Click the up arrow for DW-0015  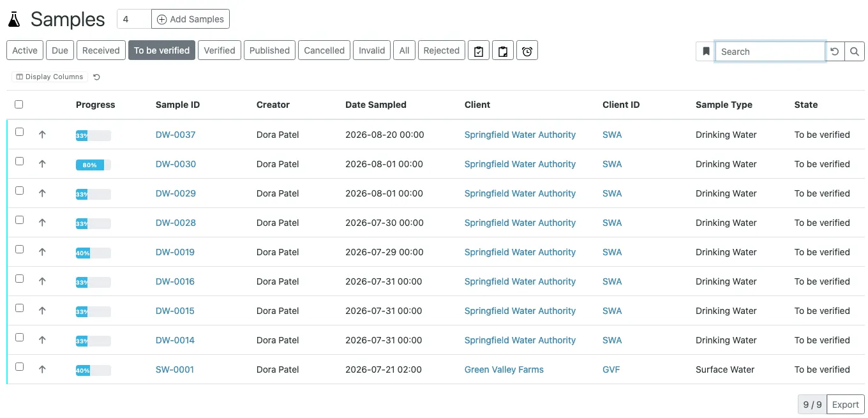click(x=42, y=311)
